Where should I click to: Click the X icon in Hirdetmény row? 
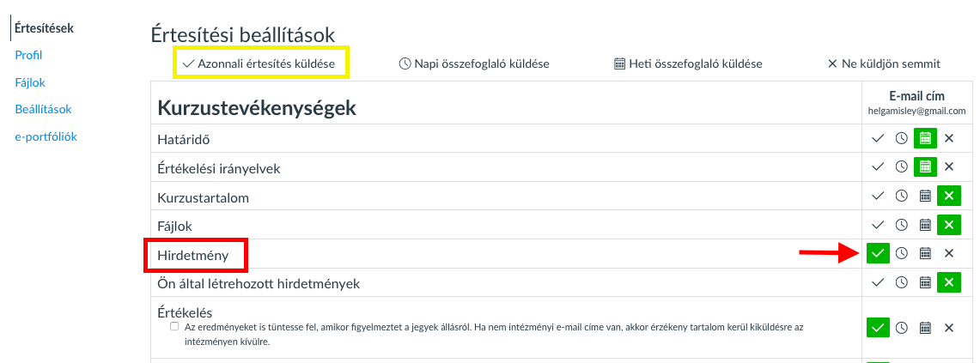click(949, 253)
